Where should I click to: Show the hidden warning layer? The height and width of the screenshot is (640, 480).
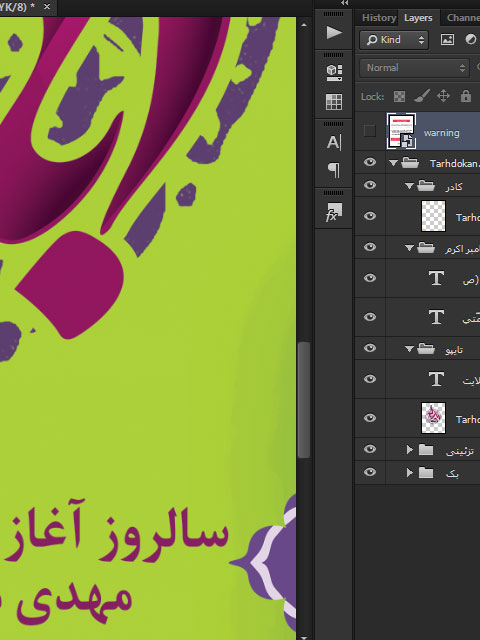(x=369, y=131)
